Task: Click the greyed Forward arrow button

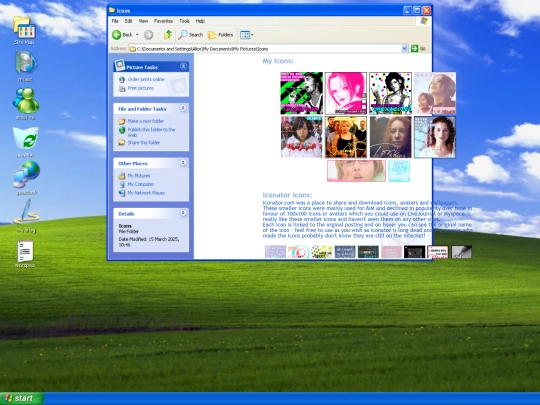Action: click(148, 35)
